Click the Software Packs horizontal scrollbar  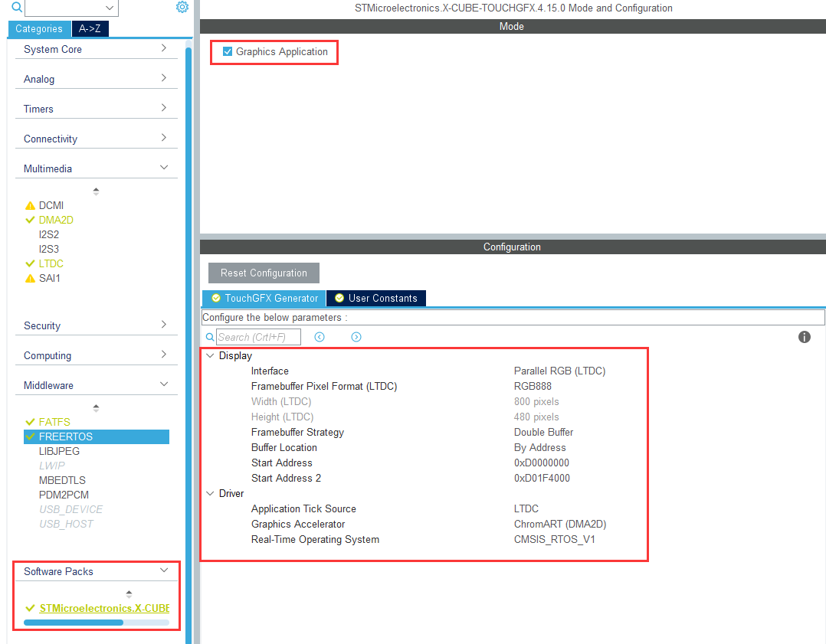coord(74,623)
